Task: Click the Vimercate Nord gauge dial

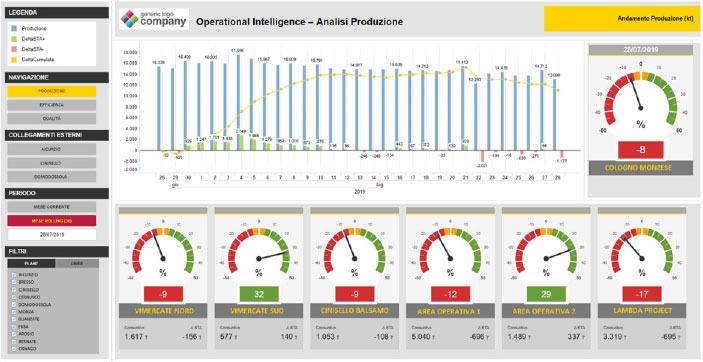Action: (x=163, y=250)
